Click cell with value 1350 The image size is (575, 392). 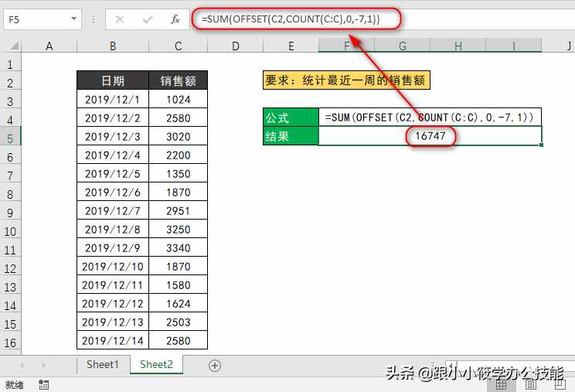(179, 173)
